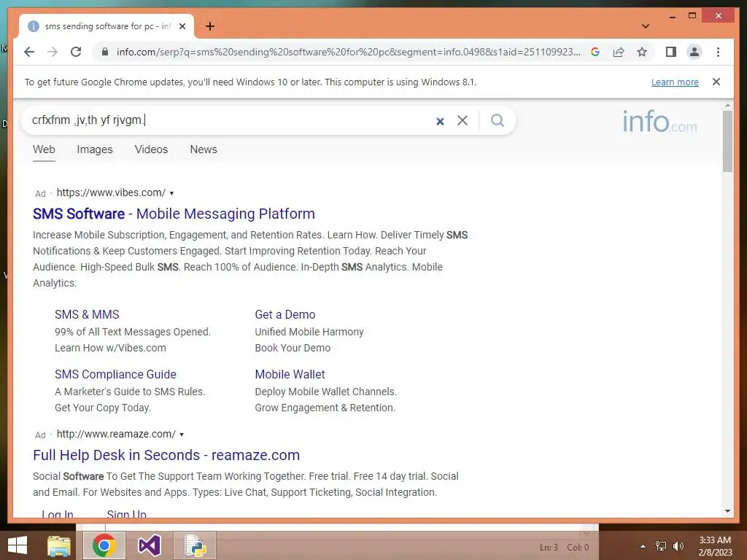747x560 pixels.
Task: Click the page vertical scrollbar thumb
Action: click(x=727, y=141)
